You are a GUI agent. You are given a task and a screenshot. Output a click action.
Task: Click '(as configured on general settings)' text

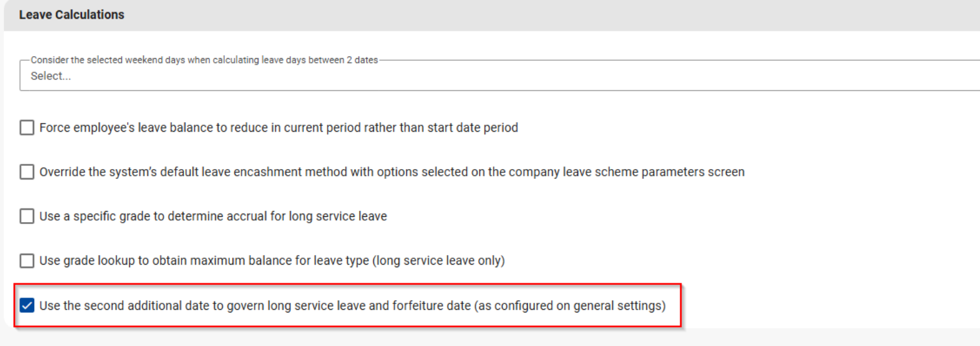[x=570, y=306]
